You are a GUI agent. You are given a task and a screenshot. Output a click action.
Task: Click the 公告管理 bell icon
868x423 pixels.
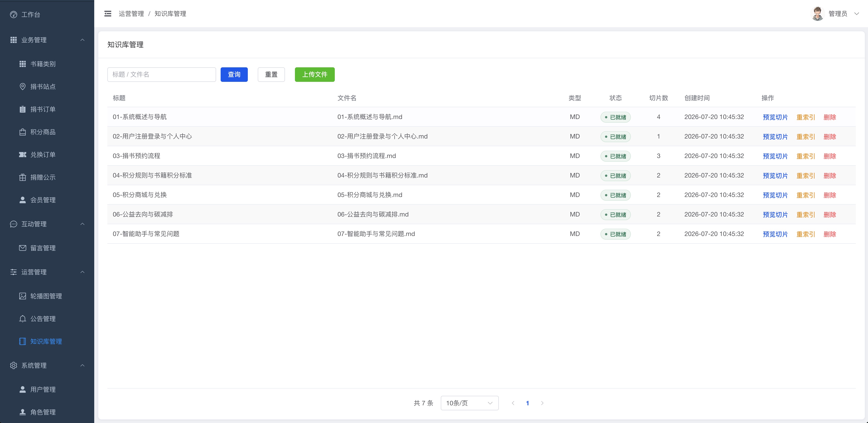click(x=23, y=318)
